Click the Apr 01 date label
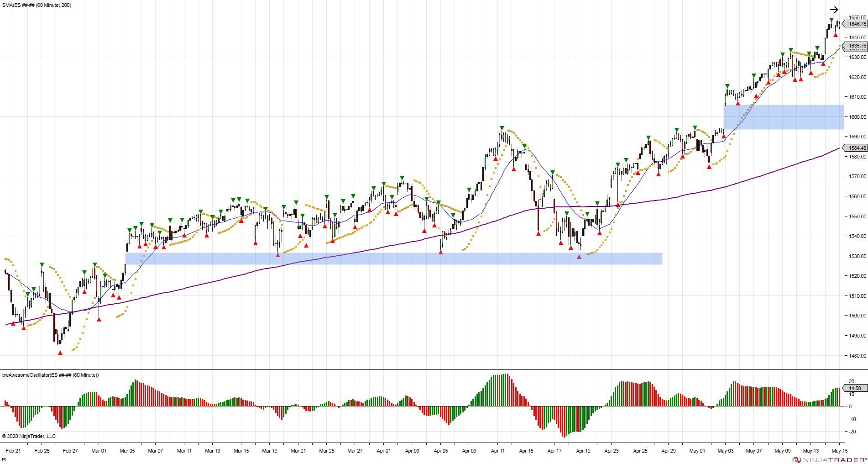This screenshot has width=868, height=464. (x=384, y=451)
